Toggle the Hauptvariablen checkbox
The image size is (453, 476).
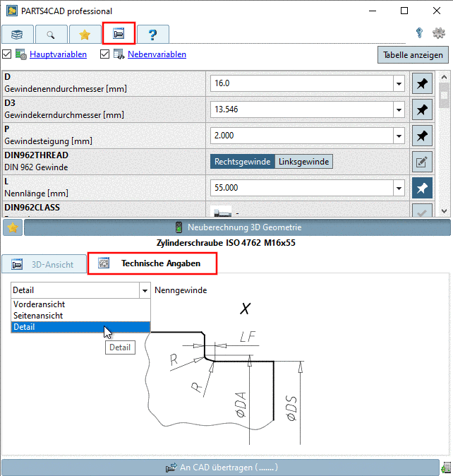tap(7, 54)
